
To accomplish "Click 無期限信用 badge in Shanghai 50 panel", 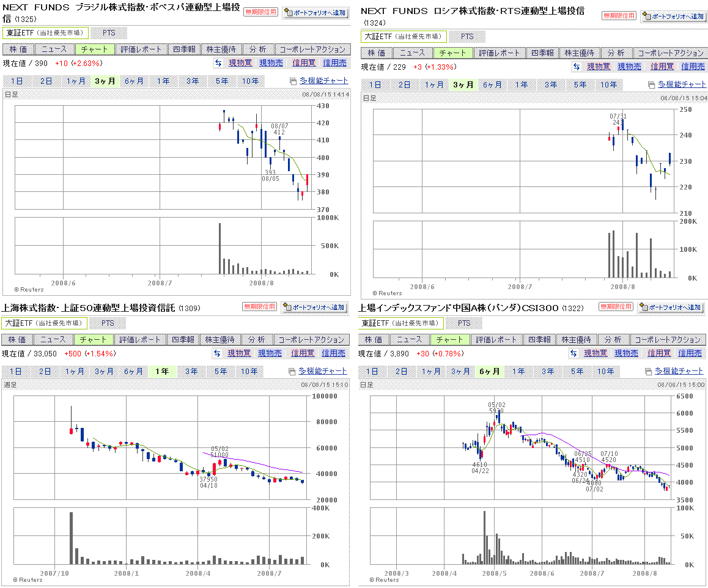I will click(259, 307).
